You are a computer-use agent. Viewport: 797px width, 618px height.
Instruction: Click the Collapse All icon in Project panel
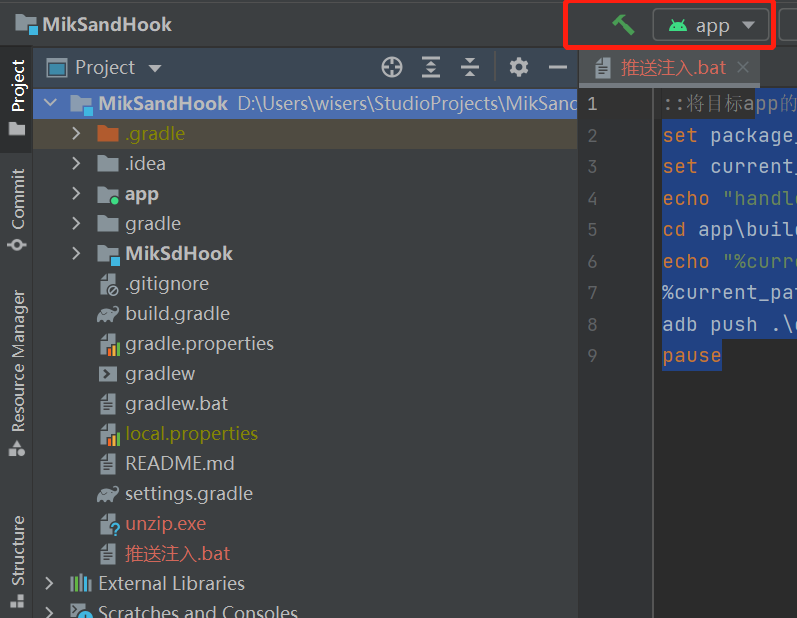(470, 67)
